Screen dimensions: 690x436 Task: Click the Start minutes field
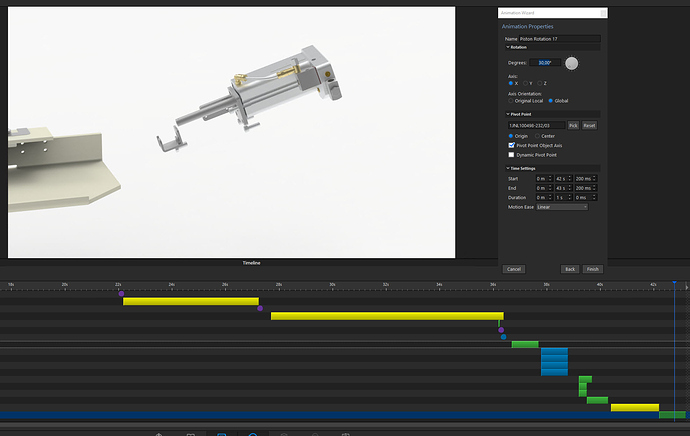point(544,179)
